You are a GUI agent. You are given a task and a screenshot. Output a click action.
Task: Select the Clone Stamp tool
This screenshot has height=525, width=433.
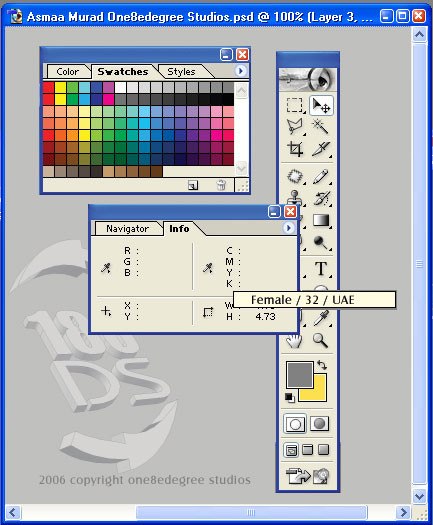(295, 197)
